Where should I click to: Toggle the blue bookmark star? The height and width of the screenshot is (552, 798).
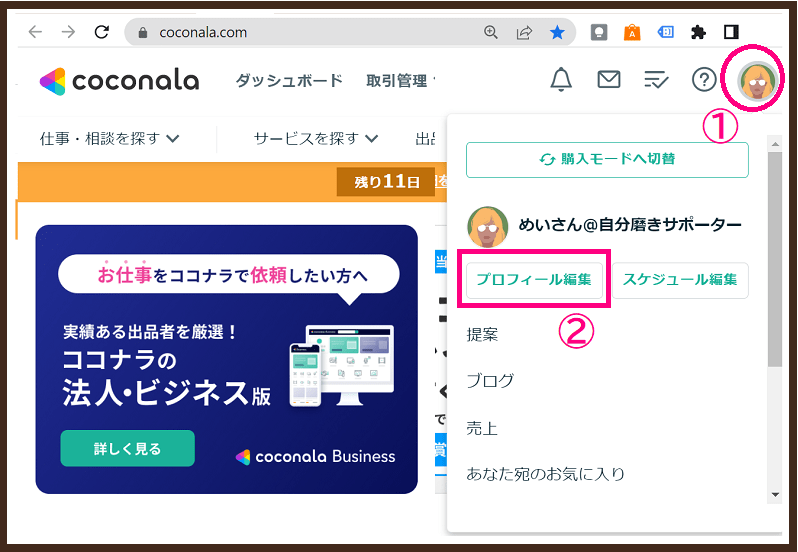(557, 33)
